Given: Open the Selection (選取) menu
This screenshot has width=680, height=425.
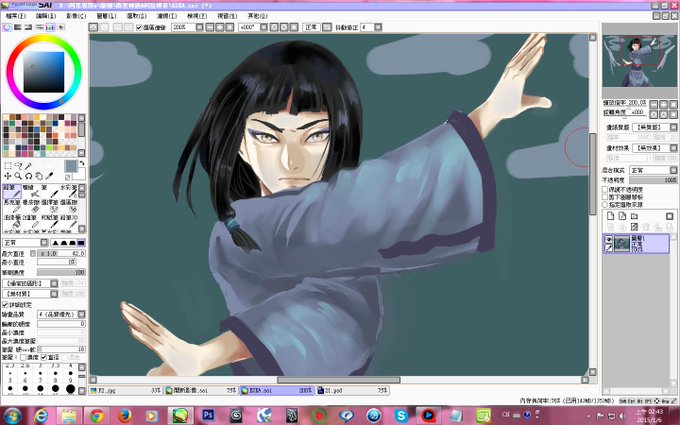Looking at the screenshot, I should tap(136, 16).
